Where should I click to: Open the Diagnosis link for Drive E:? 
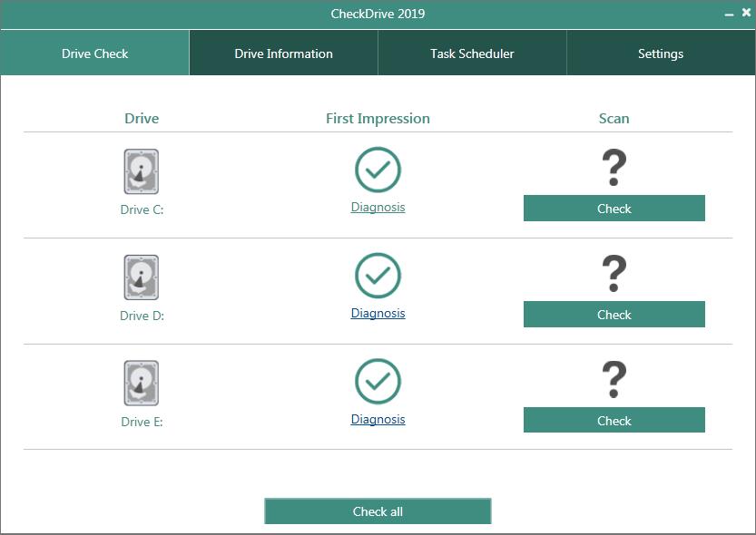(378, 420)
